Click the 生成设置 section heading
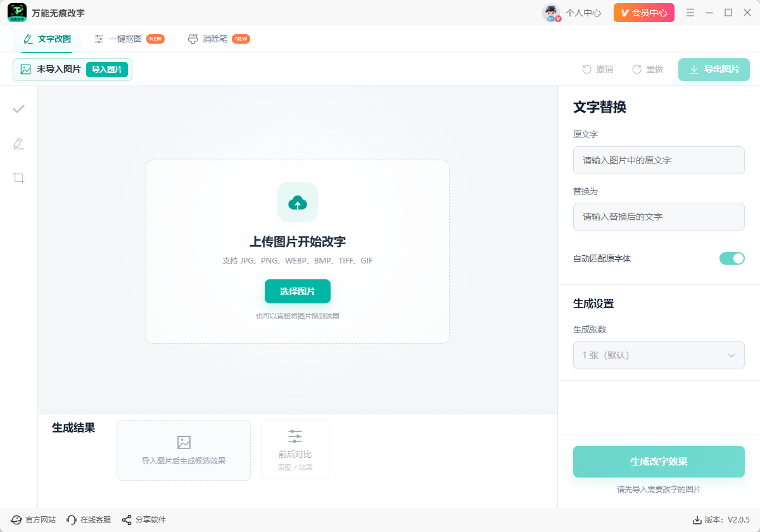Image resolution: width=760 pixels, height=532 pixels. [x=593, y=303]
